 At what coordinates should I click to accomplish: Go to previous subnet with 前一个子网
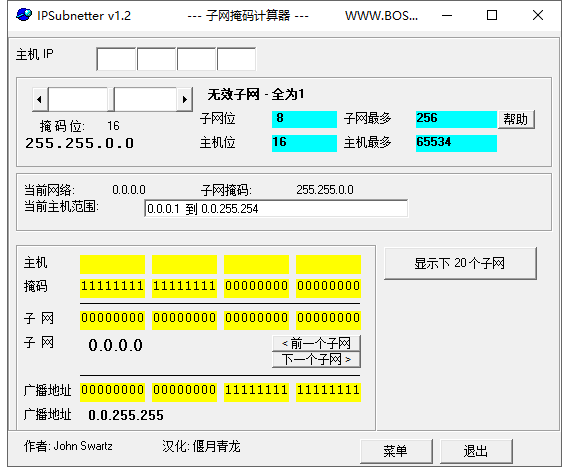point(316,343)
